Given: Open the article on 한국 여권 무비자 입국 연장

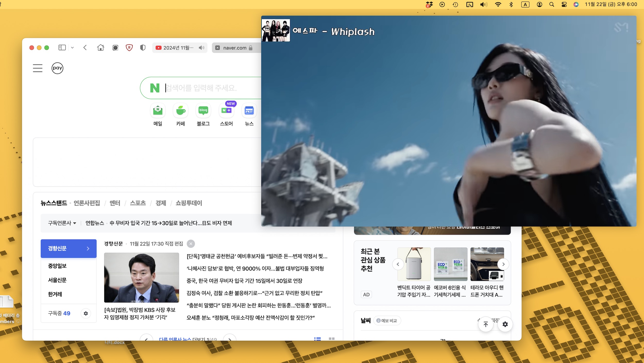Looking at the screenshot, I should pos(244,281).
